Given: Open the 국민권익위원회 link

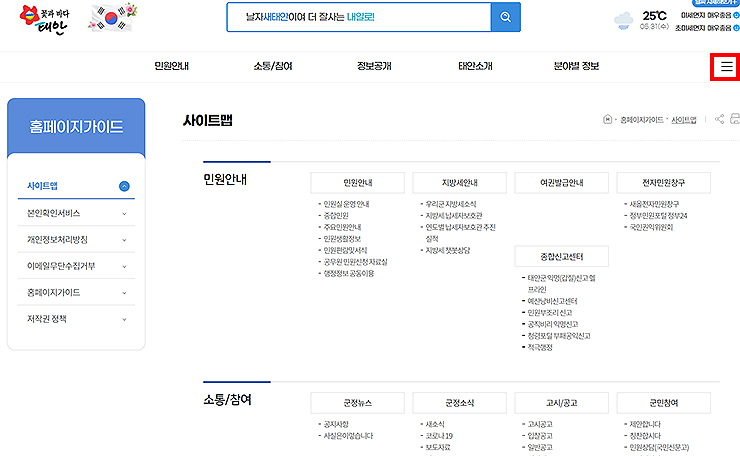Looking at the screenshot, I should (651, 228).
